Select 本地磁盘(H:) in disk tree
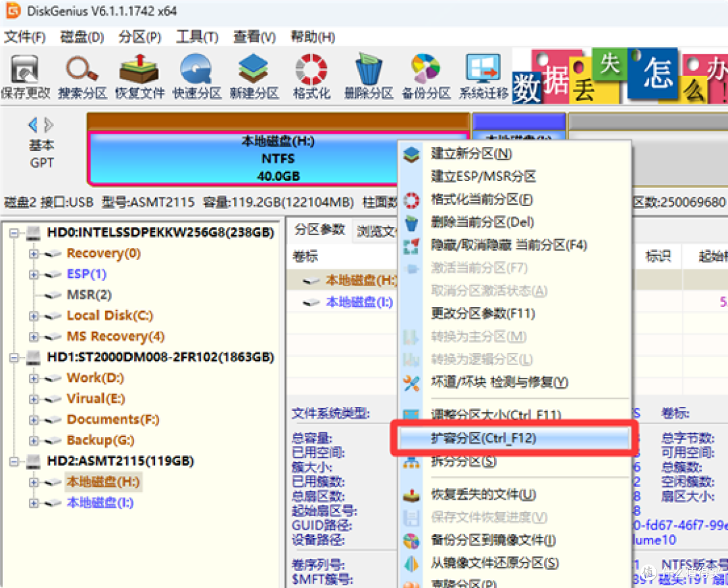This screenshot has height=588, width=728. pyautogui.click(x=103, y=482)
